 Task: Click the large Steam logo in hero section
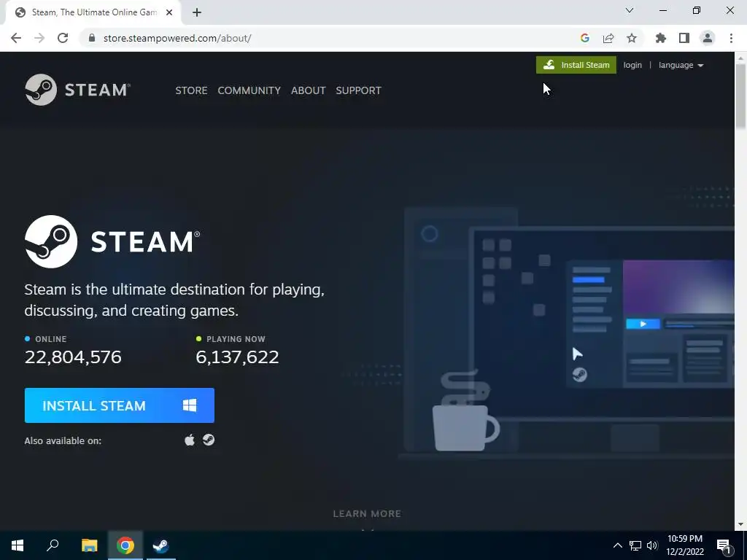tap(112, 241)
